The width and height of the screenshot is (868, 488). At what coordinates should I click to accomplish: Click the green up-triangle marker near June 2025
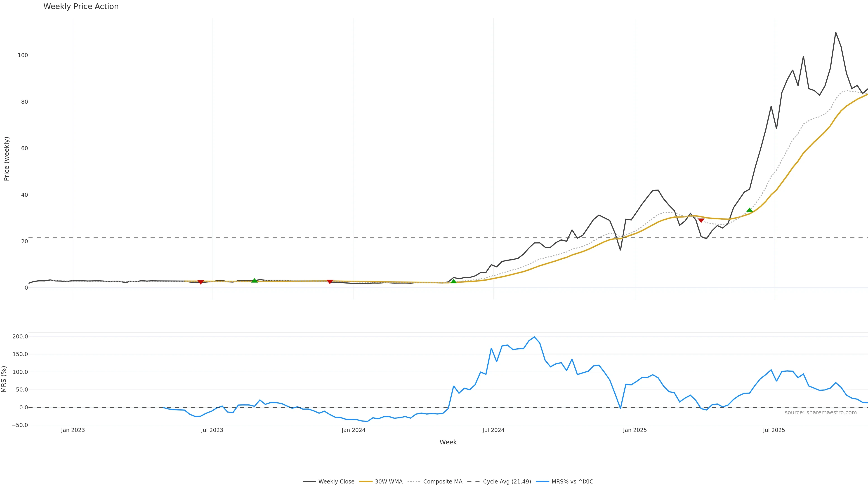pos(749,210)
